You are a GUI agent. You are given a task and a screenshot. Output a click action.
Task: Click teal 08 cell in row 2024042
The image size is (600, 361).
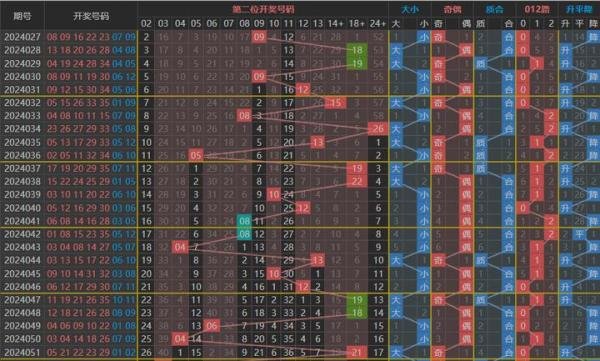244,234
